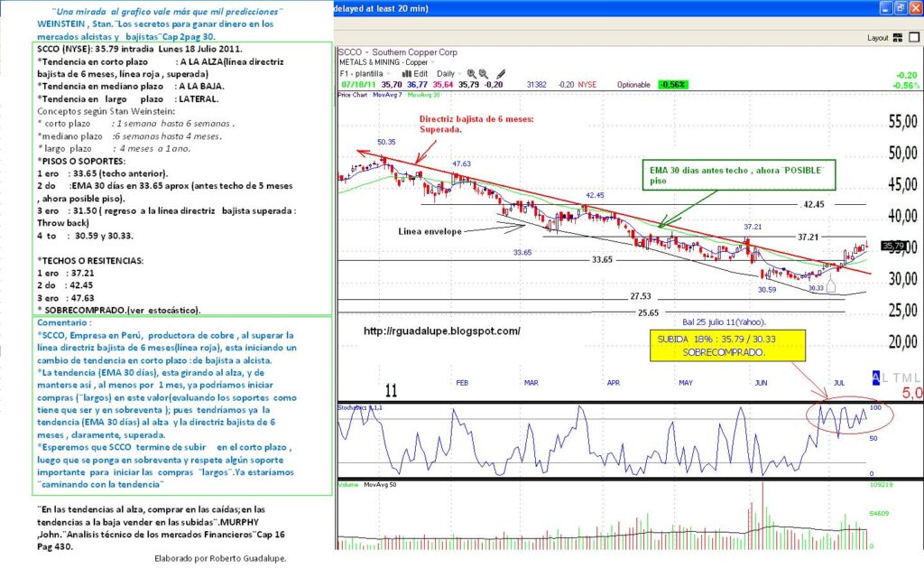
Task: Click the blue high price 36,77
Action: tap(417, 84)
